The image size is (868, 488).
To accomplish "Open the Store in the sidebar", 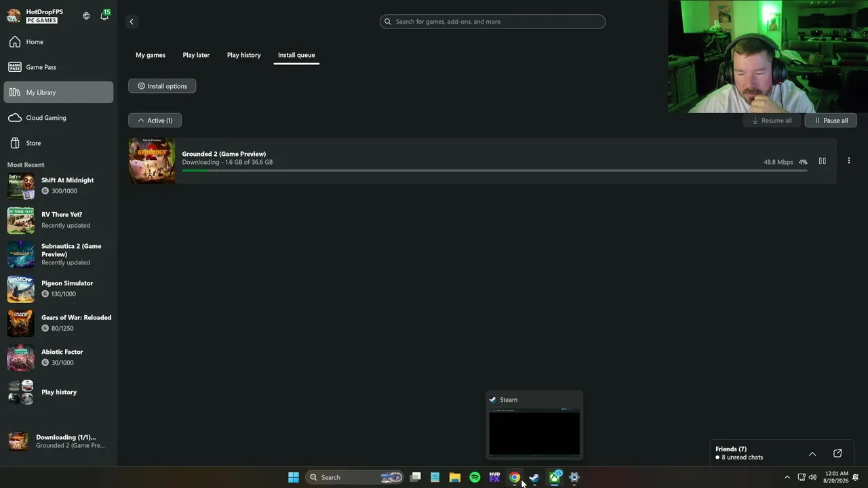I will tap(58, 143).
